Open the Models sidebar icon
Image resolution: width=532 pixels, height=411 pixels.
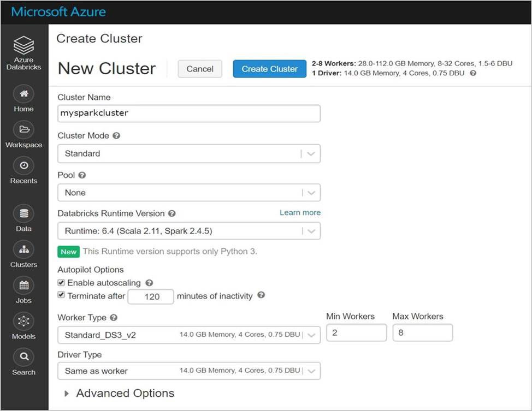(x=23, y=321)
